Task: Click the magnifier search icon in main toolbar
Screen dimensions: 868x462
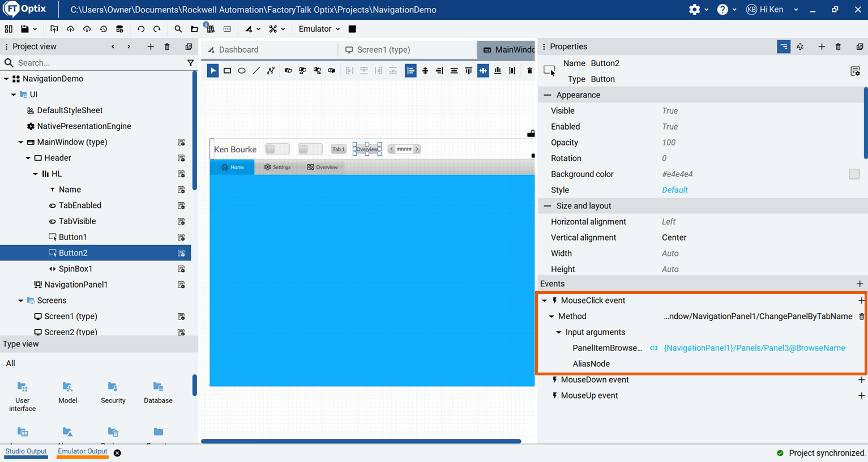Action: (x=178, y=29)
